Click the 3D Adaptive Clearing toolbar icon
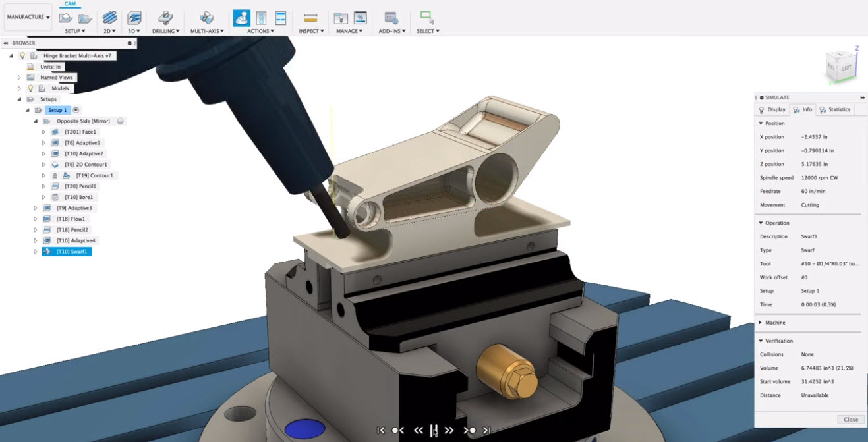This screenshot has width=868, height=442. pyautogui.click(x=134, y=18)
